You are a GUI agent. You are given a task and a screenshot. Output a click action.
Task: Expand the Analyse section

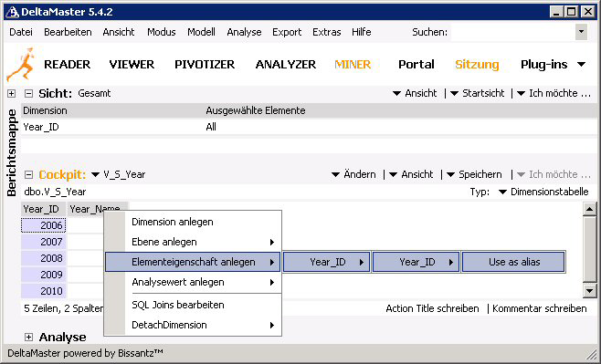[x=28, y=337]
